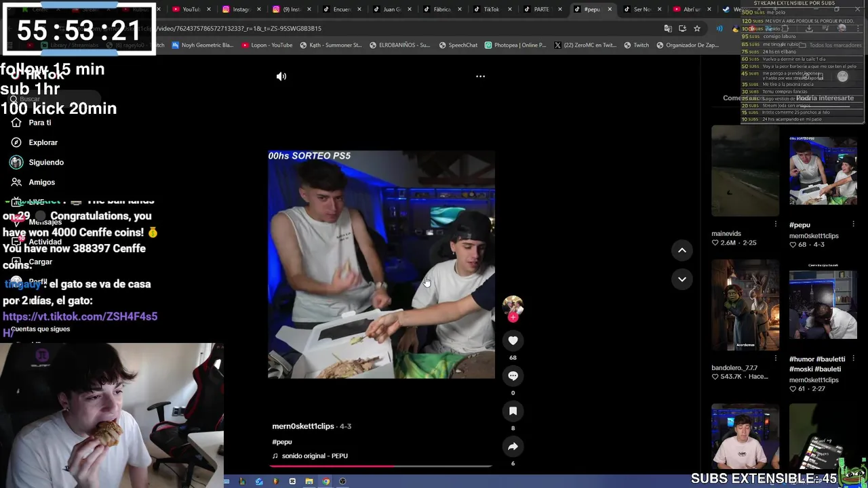
Task: Open three-dot menu for mainevids video
Action: click(775, 224)
